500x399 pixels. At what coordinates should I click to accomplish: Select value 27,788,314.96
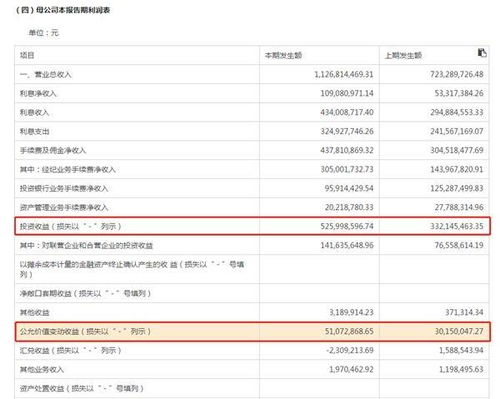[459, 207]
